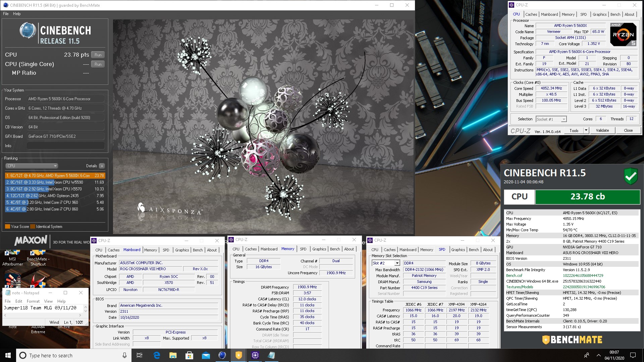
Task: Expand the Tools dropdown arrow in CPU-Z
Action: pyautogui.click(x=586, y=130)
